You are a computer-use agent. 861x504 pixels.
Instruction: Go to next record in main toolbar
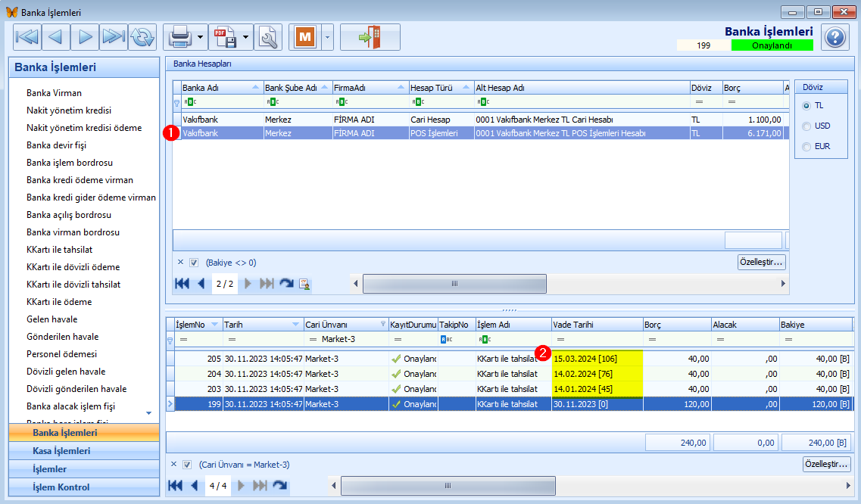85,37
